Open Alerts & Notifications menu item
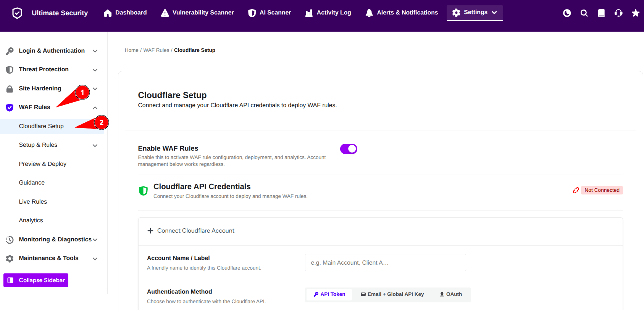644x310 pixels. point(402,13)
